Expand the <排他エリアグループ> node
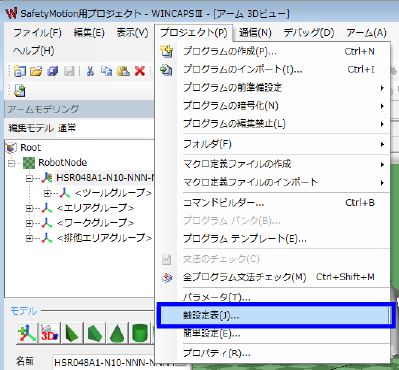This screenshot has height=370, width=399. click(29, 238)
